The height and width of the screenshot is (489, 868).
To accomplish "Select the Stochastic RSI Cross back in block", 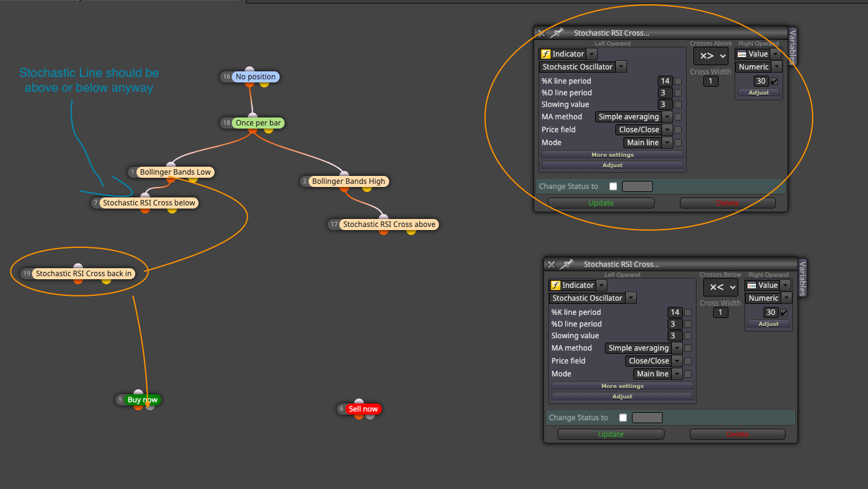I will tap(84, 274).
